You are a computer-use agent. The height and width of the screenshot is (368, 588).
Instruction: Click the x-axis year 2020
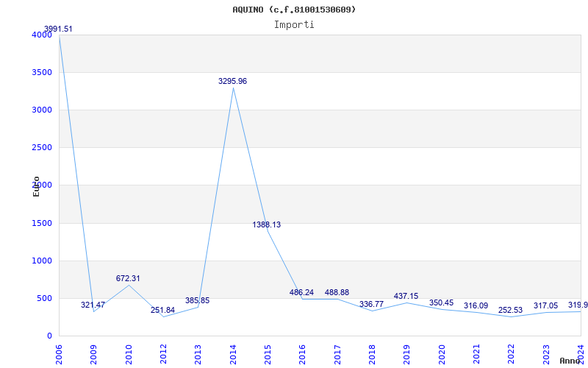[x=442, y=355]
